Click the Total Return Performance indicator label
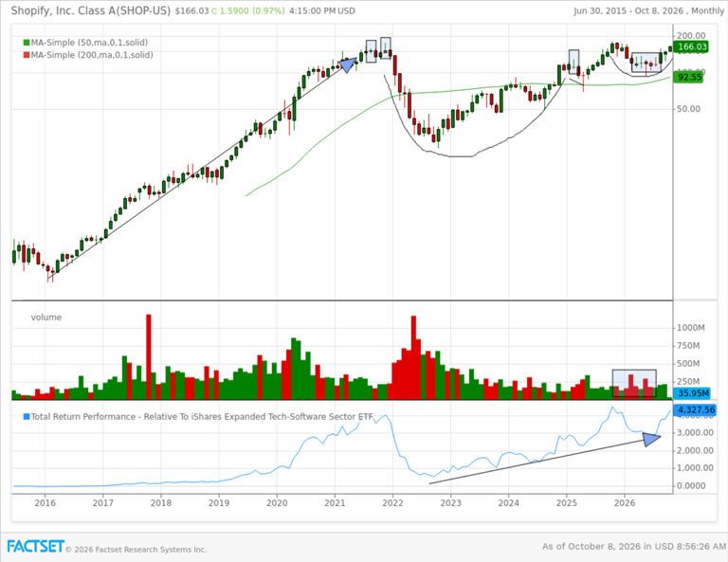The height and width of the screenshot is (562, 728). [202, 417]
